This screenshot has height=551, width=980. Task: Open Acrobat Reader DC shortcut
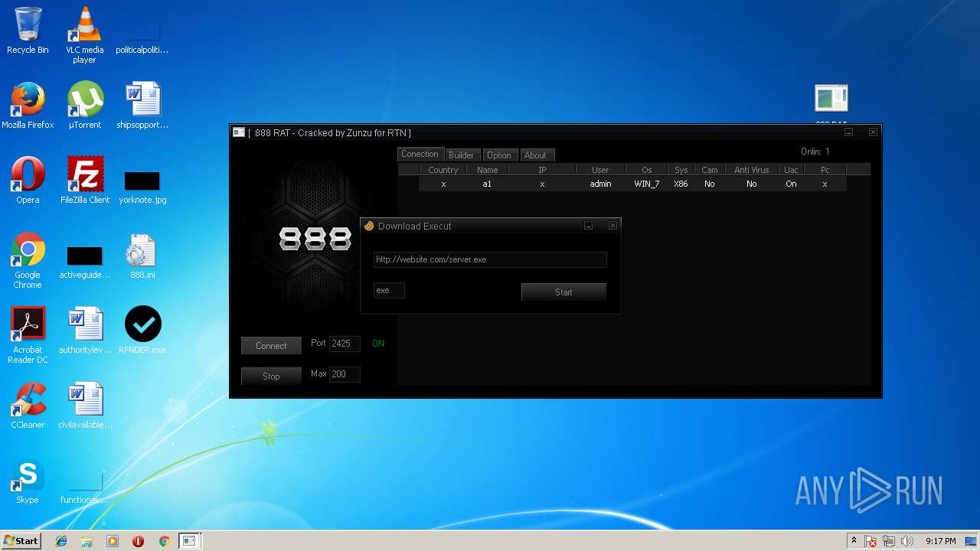point(28,335)
